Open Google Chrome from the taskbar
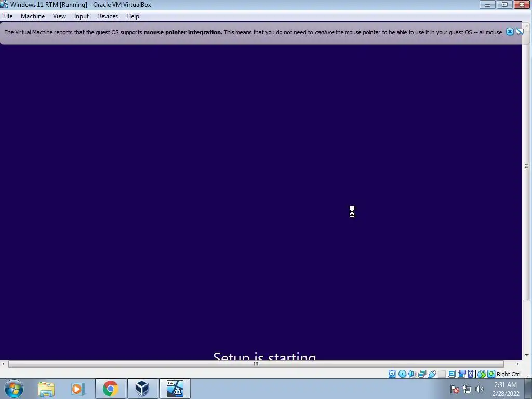The width and height of the screenshot is (532, 399). coord(111,389)
